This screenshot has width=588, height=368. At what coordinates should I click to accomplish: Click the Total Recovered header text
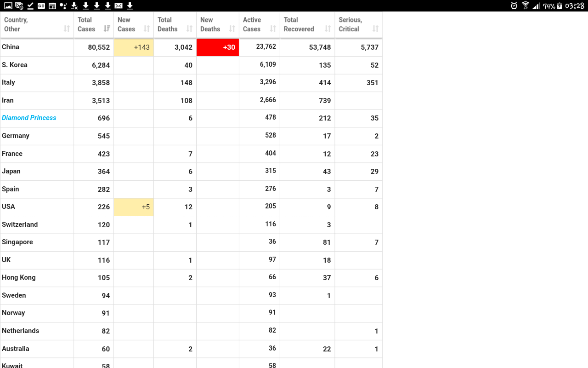pos(299,24)
